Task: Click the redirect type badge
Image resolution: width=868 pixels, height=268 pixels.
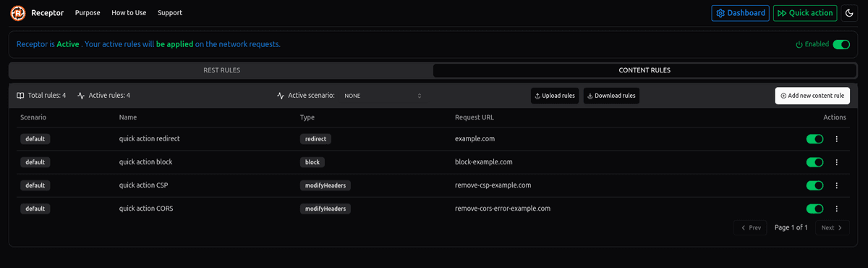Action: coord(315,139)
